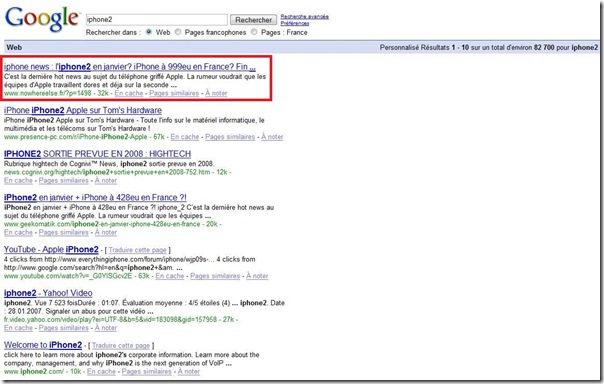Click the Rechercher button
Image resolution: width=604 pixels, height=384 pixels.
[x=253, y=20]
